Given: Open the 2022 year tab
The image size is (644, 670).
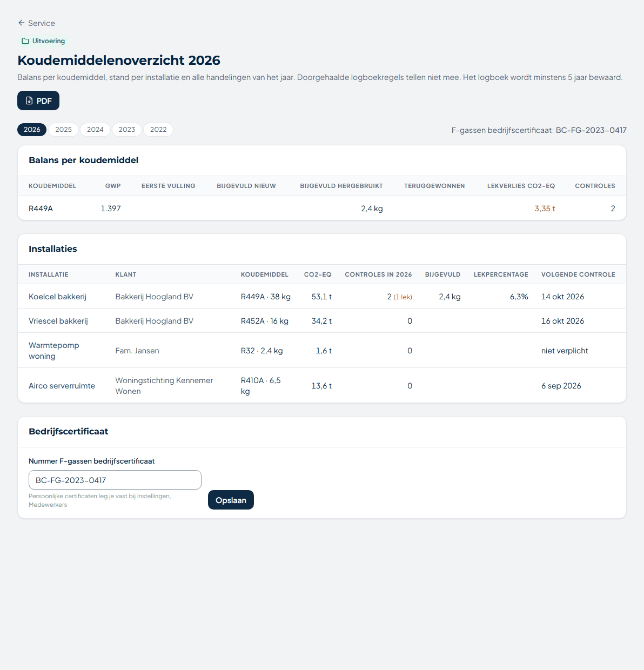Looking at the screenshot, I should (158, 130).
